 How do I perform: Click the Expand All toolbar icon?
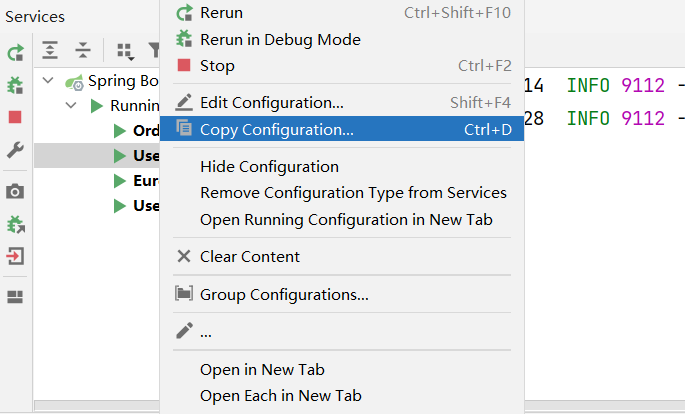tap(50, 50)
